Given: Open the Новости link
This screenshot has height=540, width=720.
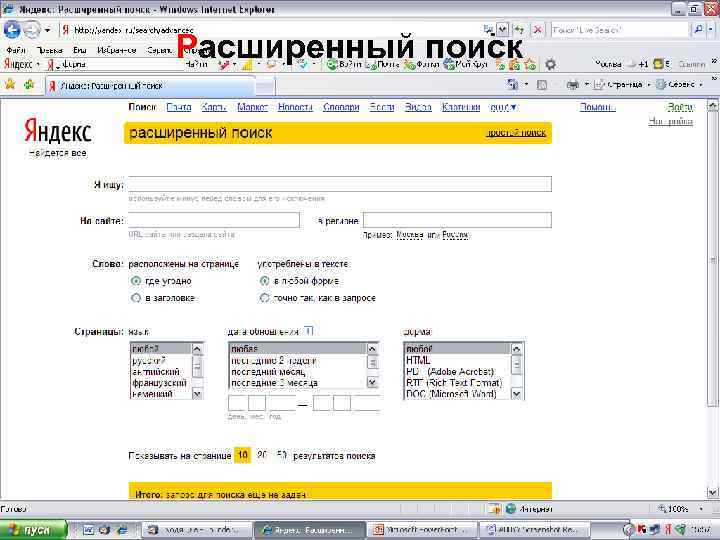Looking at the screenshot, I should coord(295,107).
